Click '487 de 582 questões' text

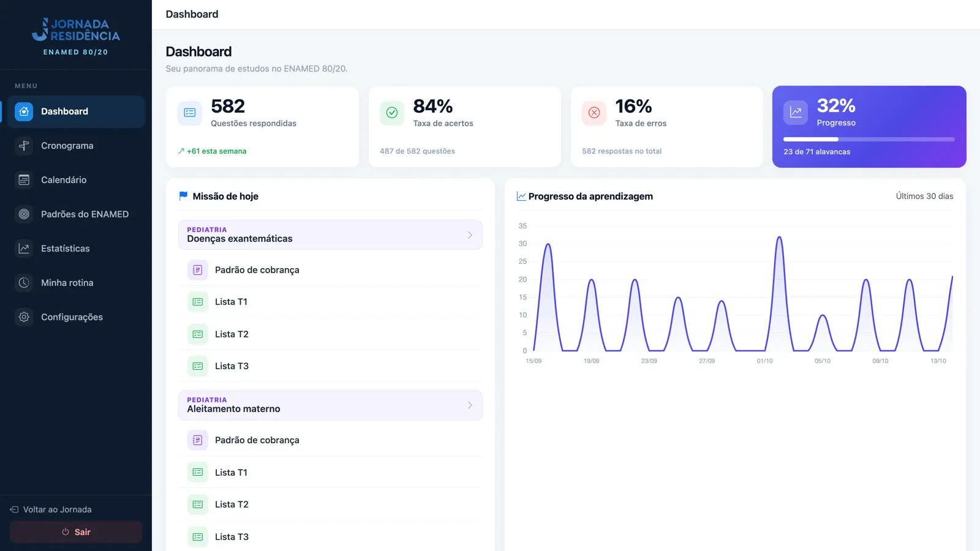[417, 151]
